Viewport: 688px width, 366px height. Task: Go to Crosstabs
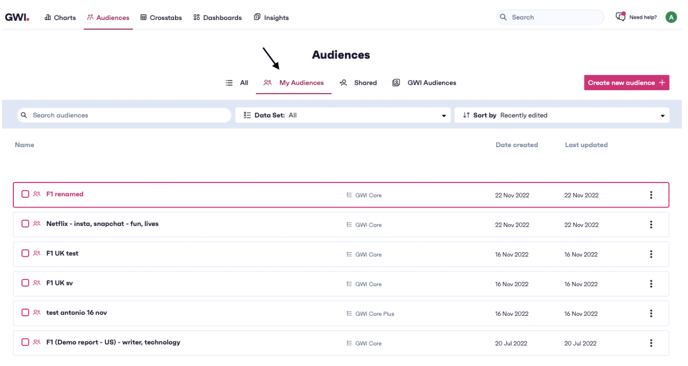tap(161, 18)
